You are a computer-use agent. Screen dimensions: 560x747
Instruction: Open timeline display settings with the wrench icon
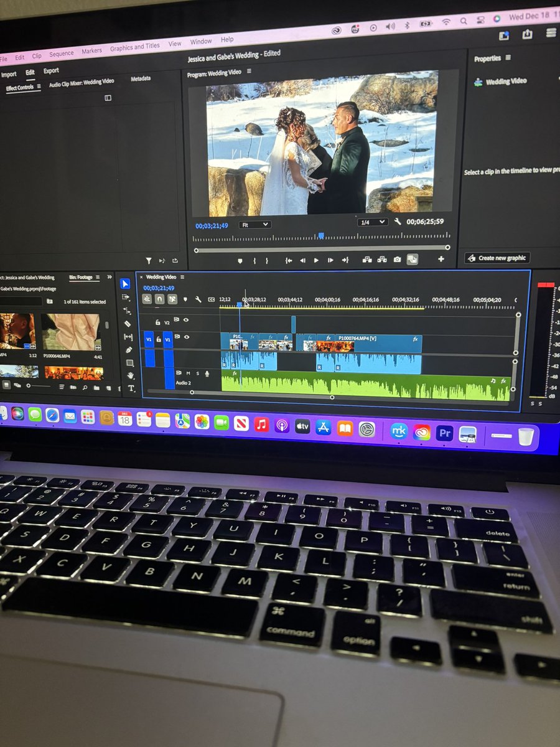[197, 299]
